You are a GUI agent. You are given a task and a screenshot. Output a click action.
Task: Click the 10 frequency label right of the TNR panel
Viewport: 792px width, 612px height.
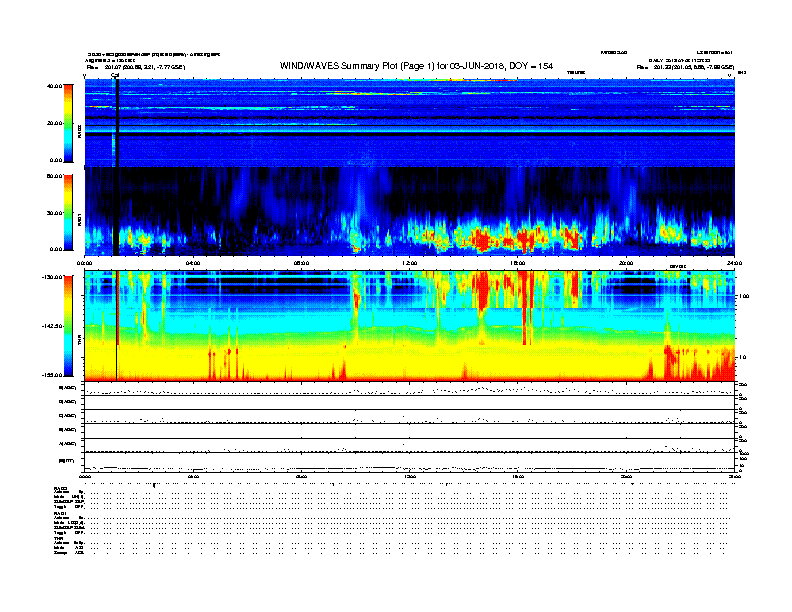(x=745, y=357)
